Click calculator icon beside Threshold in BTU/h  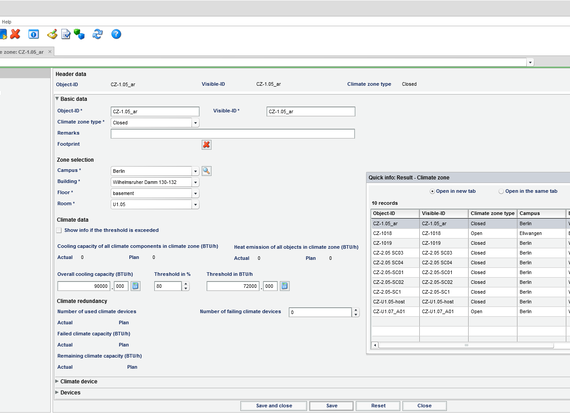[285, 286]
